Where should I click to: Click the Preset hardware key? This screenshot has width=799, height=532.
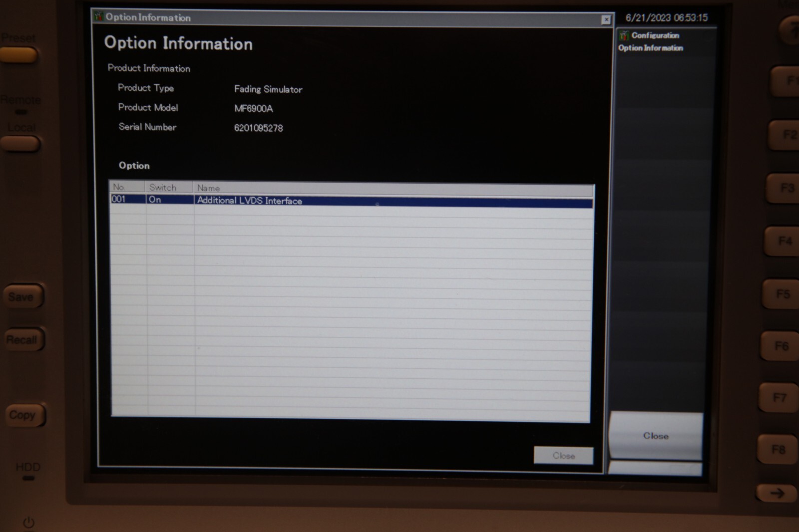[x=18, y=55]
